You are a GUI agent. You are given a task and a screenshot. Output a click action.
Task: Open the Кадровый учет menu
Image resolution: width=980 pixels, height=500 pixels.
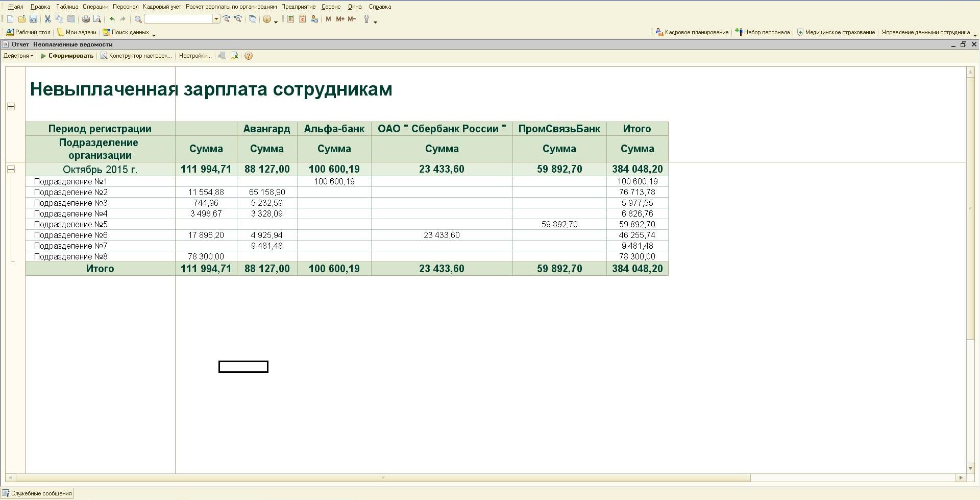(162, 7)
